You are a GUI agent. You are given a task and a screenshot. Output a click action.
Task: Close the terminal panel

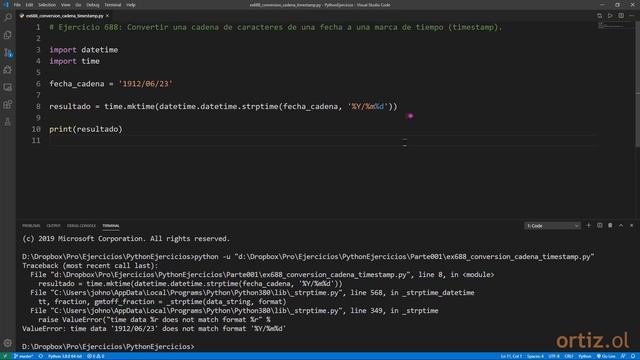click(x=631, y=225)
